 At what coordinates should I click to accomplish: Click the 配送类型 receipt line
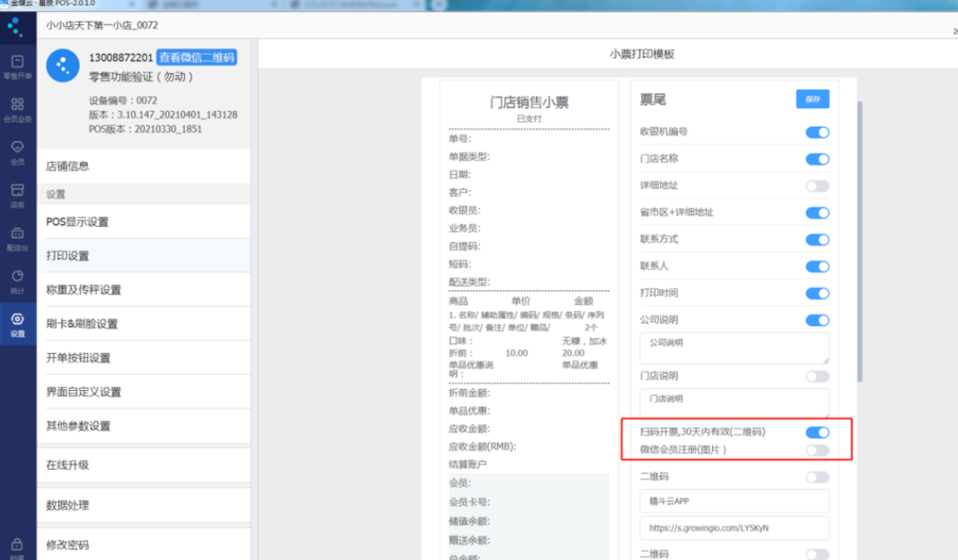coord(469,282)
